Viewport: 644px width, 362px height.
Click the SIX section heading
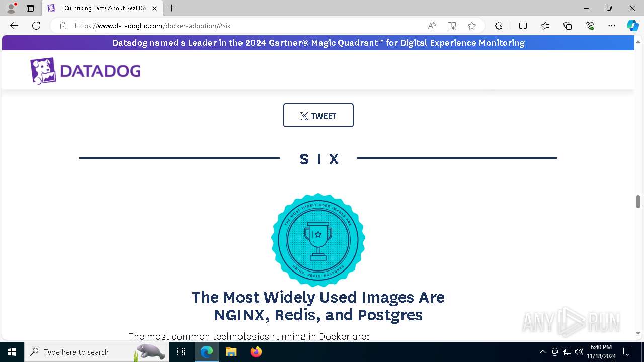[319, 159]
